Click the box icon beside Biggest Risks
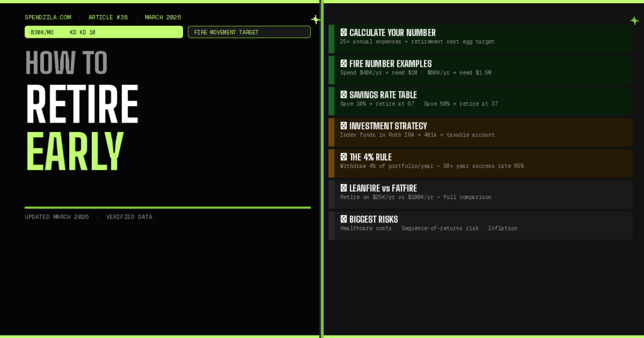The width and height of the screenshot is (644, 338). [343, 219]
